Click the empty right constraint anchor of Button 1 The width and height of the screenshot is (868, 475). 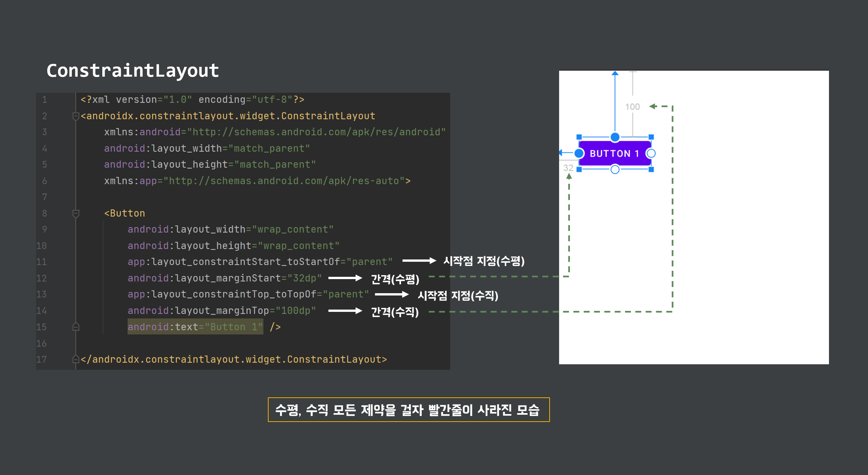point(651,154)
